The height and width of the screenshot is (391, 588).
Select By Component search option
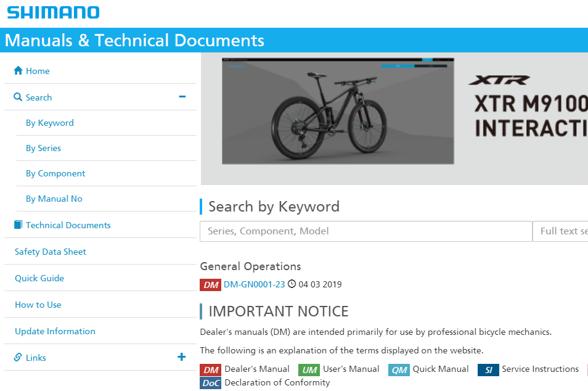pyautogui.click(x=55, y=173)
